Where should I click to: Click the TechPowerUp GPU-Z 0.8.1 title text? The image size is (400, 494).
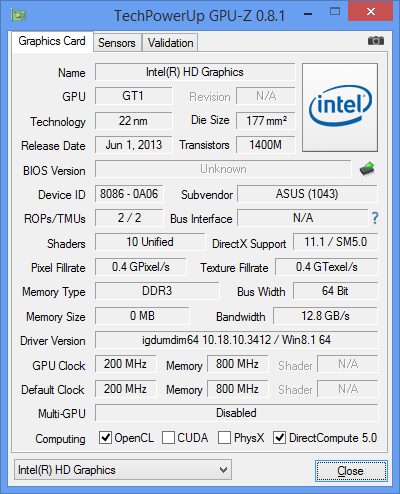(199, 16)
